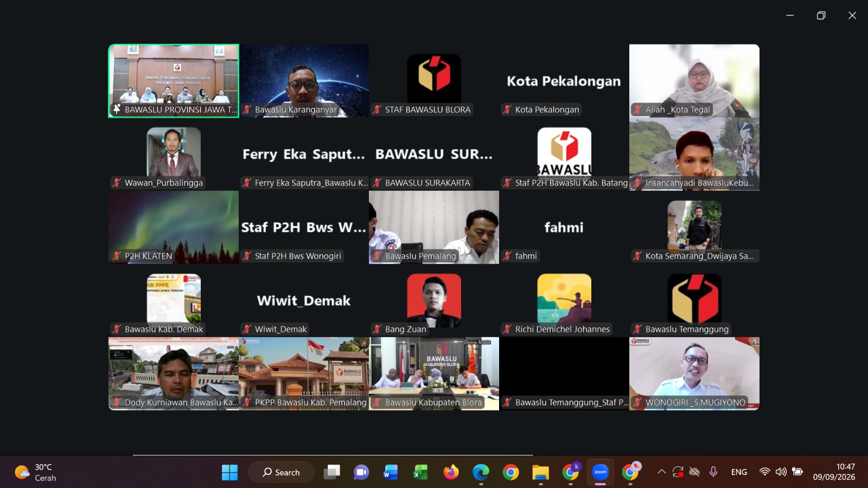Click status icon beside BAWASLU PROVINSI JAWA T label
This screenshot has height=488, width=868.
[117, 110]
